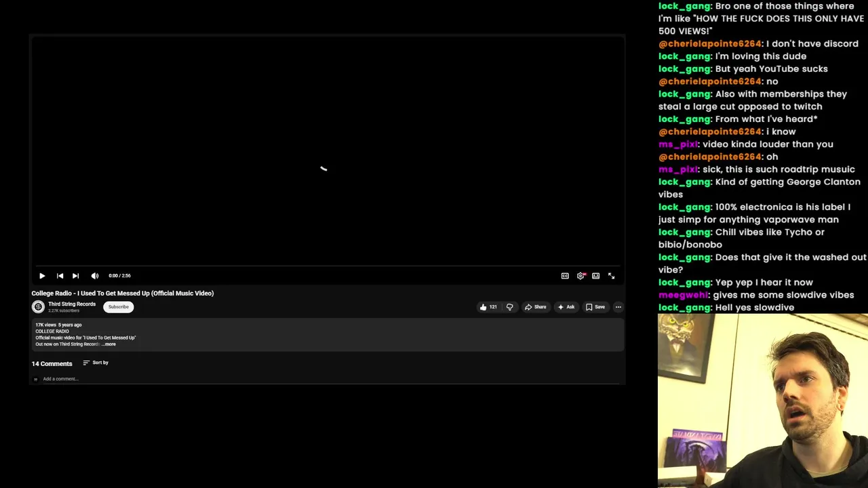Viewport: 868px width, 488px height.
Task: Switch to theater mode
Action: tap(595, 276)
